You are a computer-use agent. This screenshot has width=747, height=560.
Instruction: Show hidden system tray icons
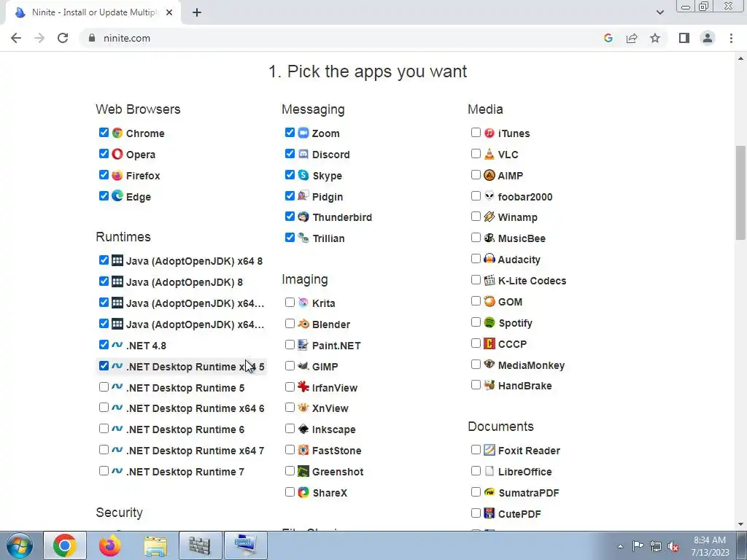tap(620, 546)
